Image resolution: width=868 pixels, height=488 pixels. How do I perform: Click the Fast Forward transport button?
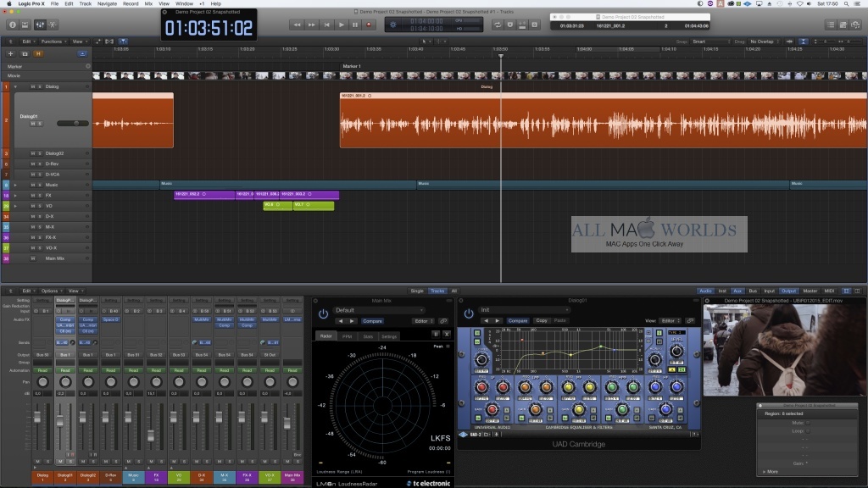(312, 25)
